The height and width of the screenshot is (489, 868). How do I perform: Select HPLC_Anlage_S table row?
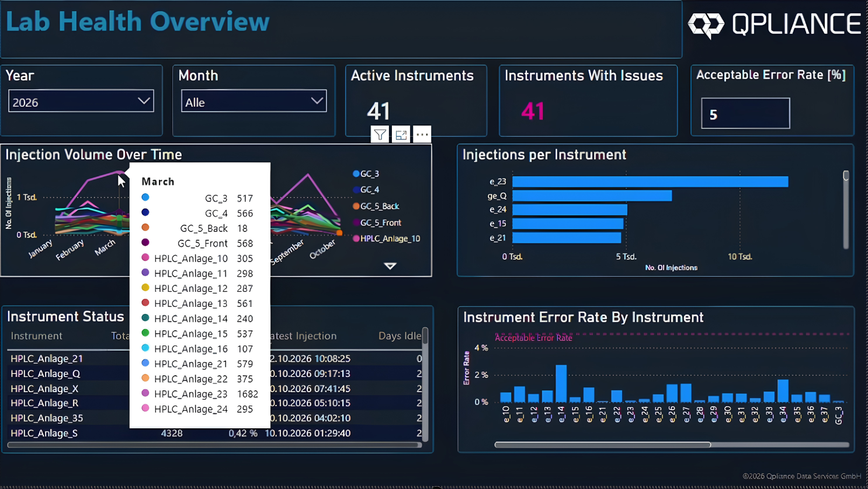214,434
